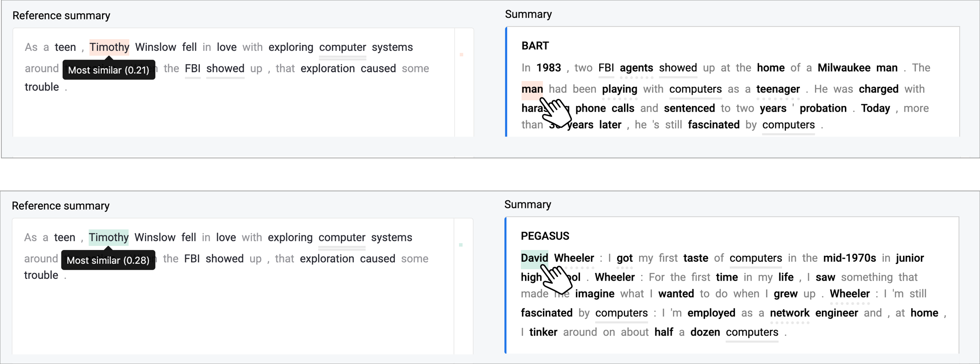Select the word mid-1970s in PEGASUS summary
980x364 pixels.
(849, 258)
